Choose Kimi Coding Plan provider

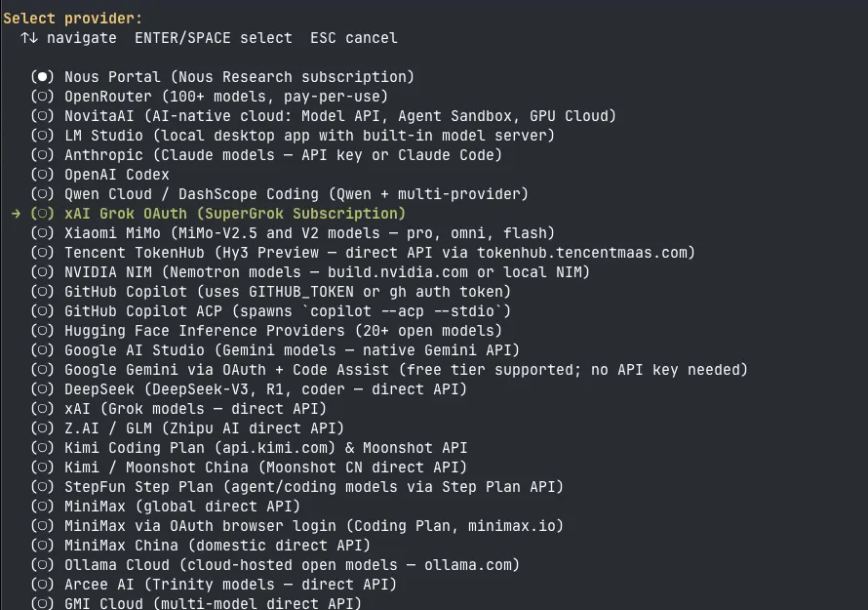click(x=249, y=448)
